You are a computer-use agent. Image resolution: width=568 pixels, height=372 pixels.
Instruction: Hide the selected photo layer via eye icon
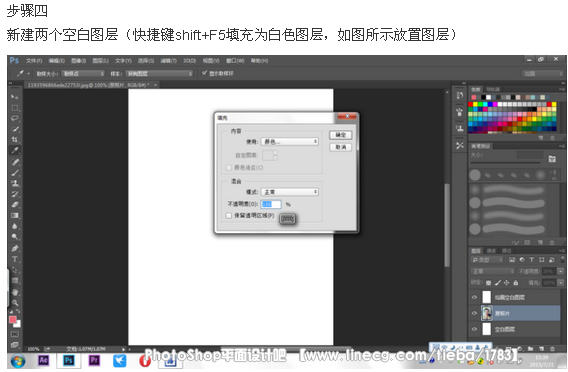(474, 313)
